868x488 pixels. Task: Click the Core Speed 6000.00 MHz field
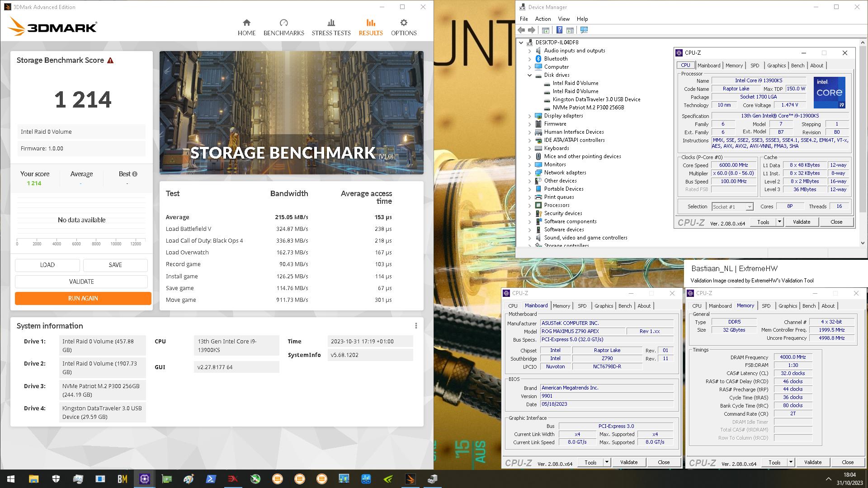(x=734, y=165)
